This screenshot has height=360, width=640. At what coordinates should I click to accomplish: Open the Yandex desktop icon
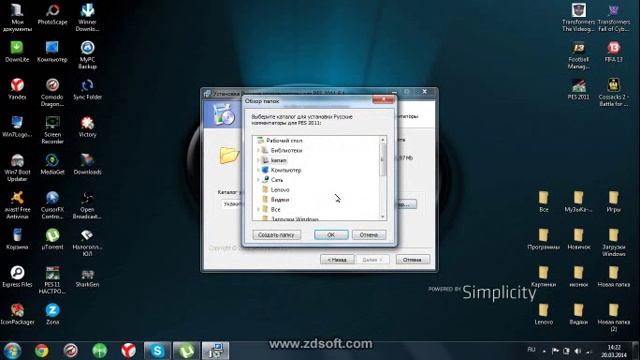point(17,89)
